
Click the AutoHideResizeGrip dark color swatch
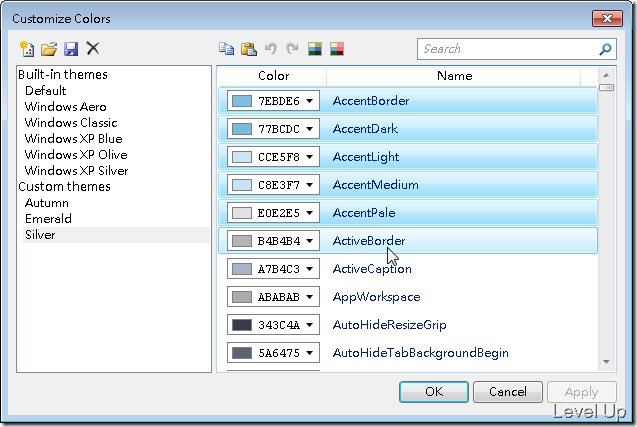tap(242, 325)
